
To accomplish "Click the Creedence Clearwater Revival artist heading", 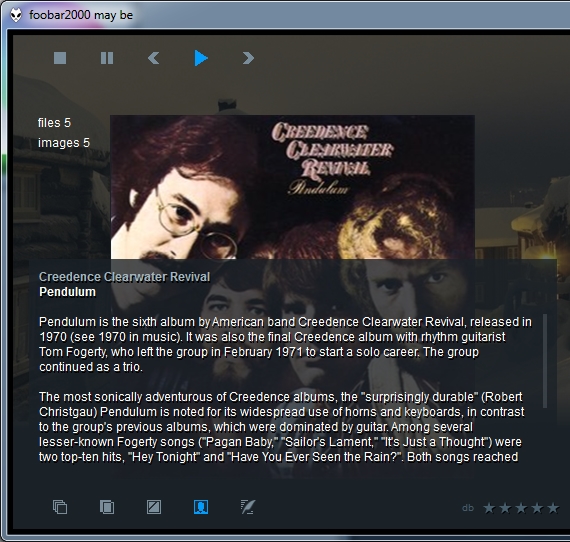I will point(124,277).
